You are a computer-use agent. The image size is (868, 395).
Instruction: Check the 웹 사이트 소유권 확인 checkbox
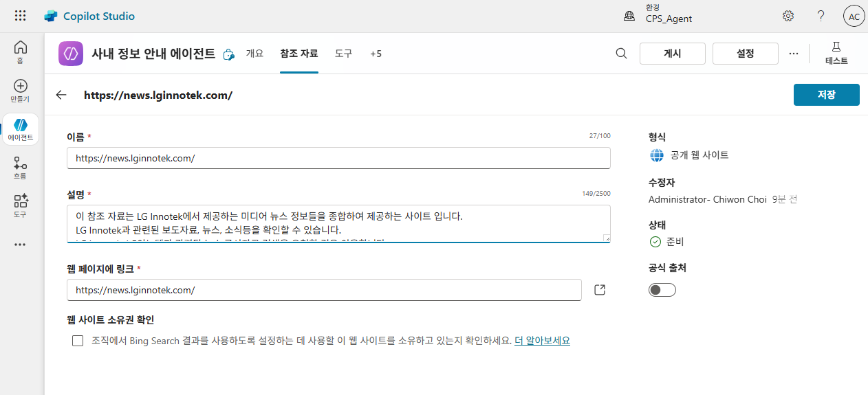pyautogui.click(x=78, y=341)
